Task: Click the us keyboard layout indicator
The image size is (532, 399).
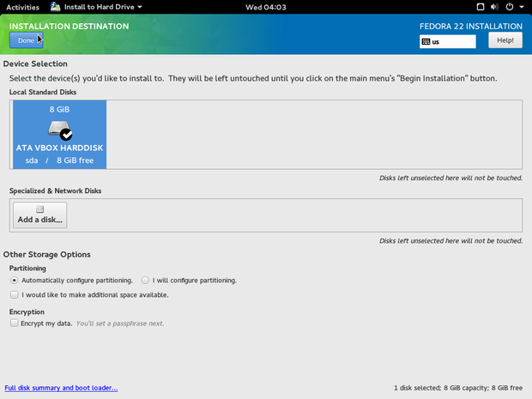Action: tap(448, 42)
